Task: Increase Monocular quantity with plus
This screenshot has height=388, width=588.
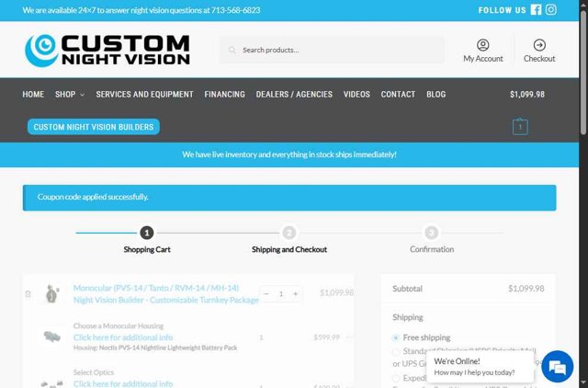Action: coord(296,294)
